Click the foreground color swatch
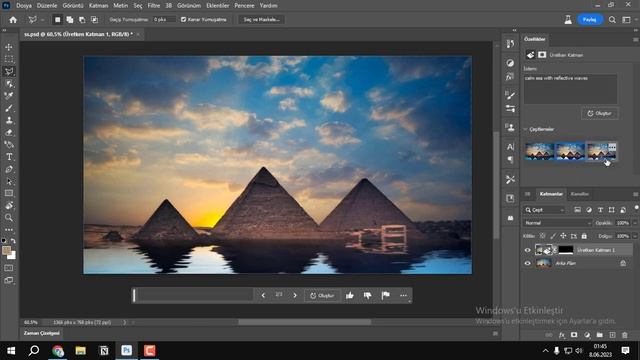This screenshot has width=640, height=360. 7,250
